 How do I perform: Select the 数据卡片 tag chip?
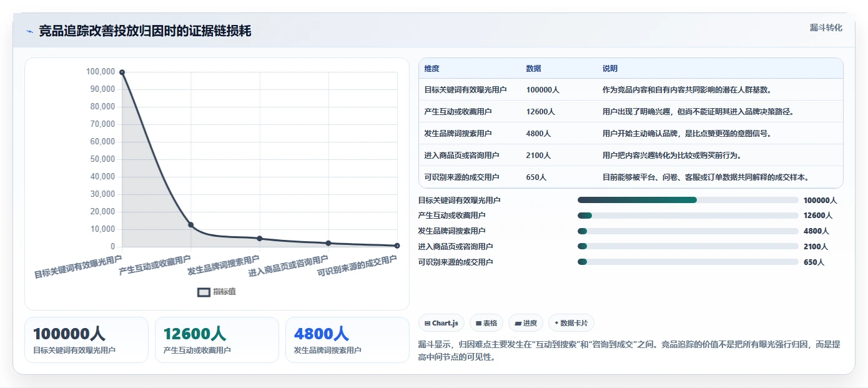(x=571, y=323)
